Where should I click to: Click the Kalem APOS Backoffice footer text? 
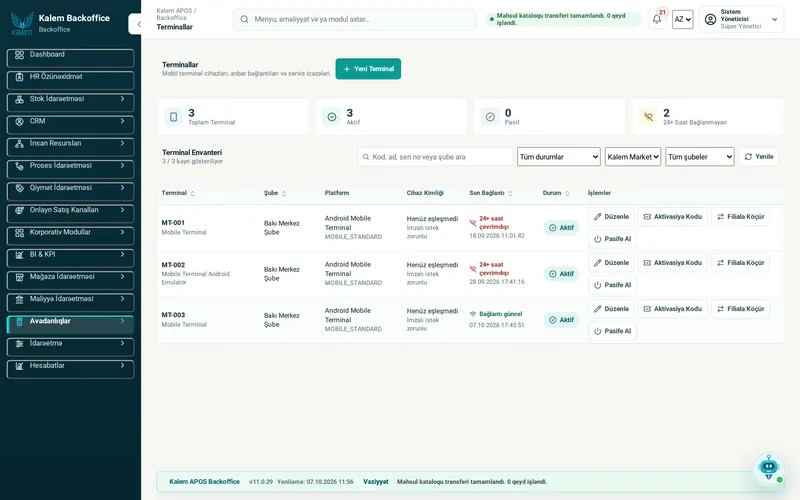(204, 482)
